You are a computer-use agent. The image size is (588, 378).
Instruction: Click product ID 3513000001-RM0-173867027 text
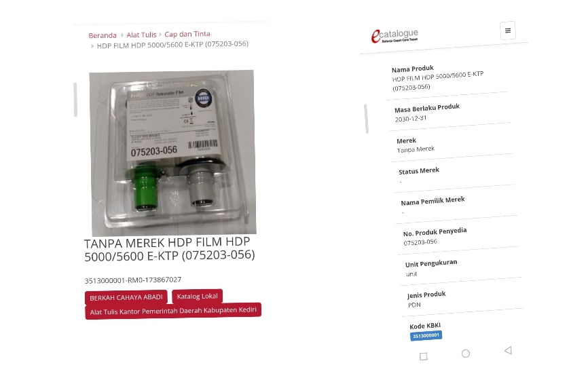pos(133,280)
